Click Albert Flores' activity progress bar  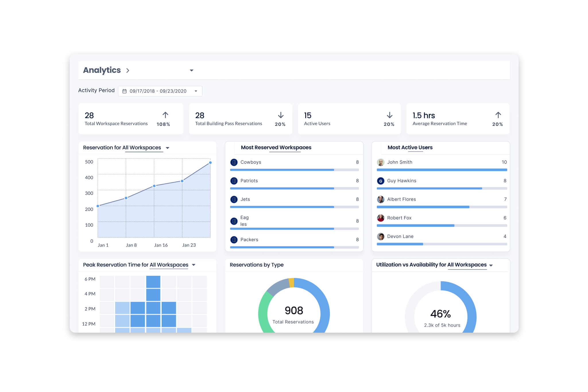point(442,207)
